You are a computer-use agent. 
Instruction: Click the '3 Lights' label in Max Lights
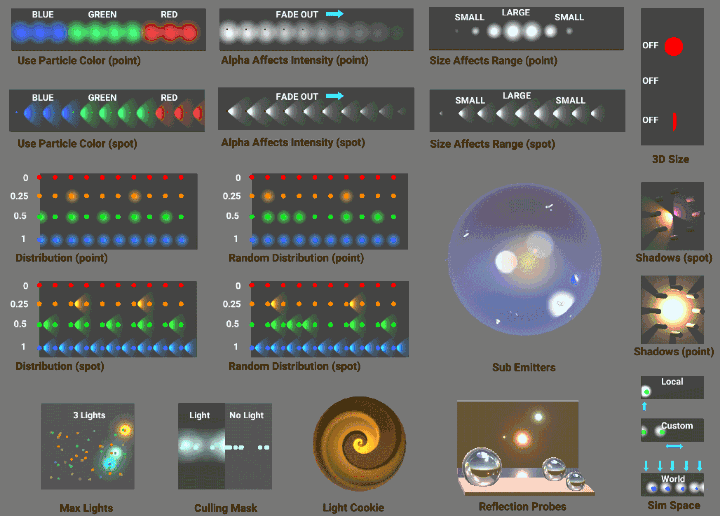pos(89,415)
